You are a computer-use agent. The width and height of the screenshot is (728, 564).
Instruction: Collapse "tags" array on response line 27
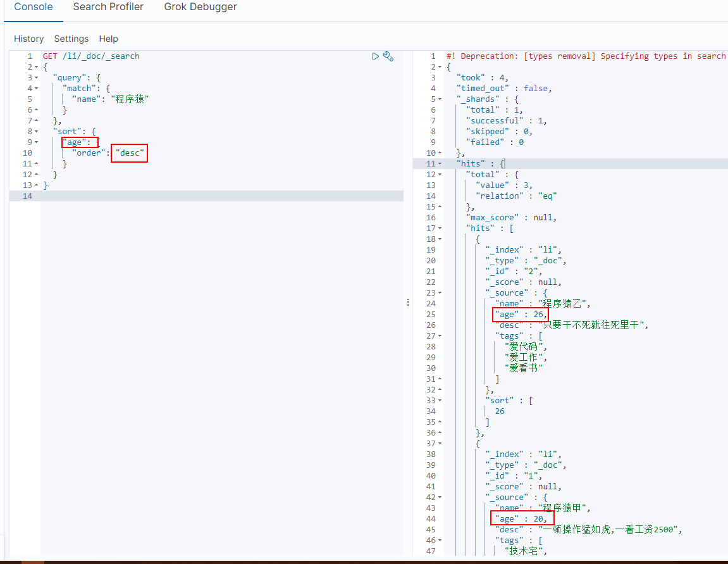440,336
